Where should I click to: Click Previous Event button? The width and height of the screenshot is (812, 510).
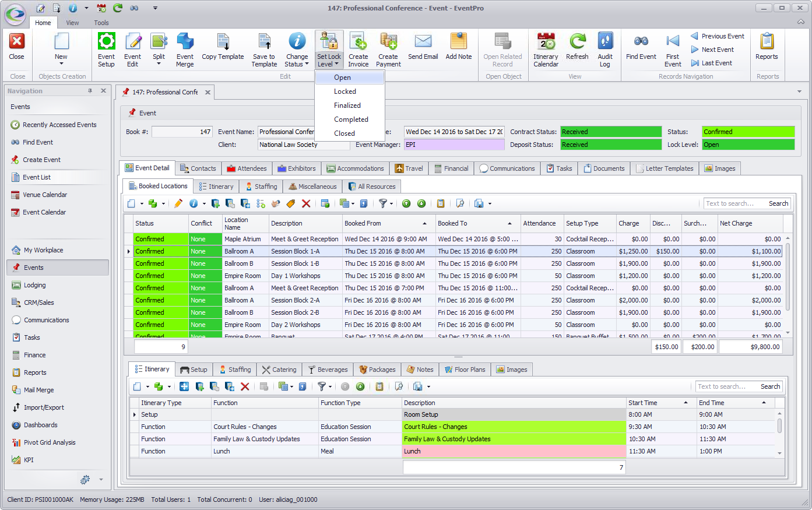pyautogui.click(x=718, y=36)
